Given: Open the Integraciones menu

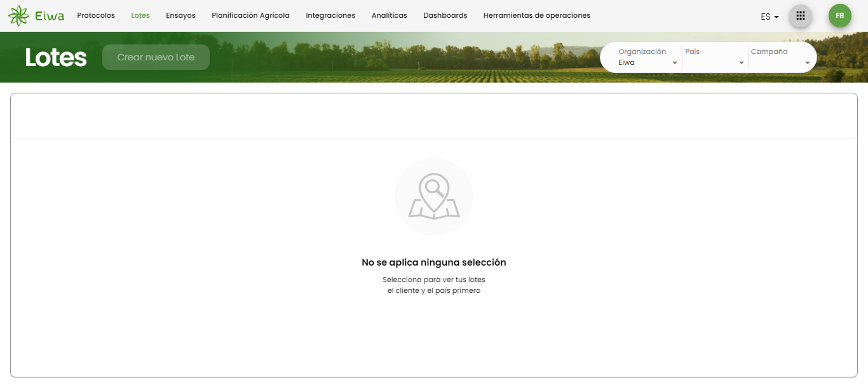Looking at the screenshot, I should point(330,15).
